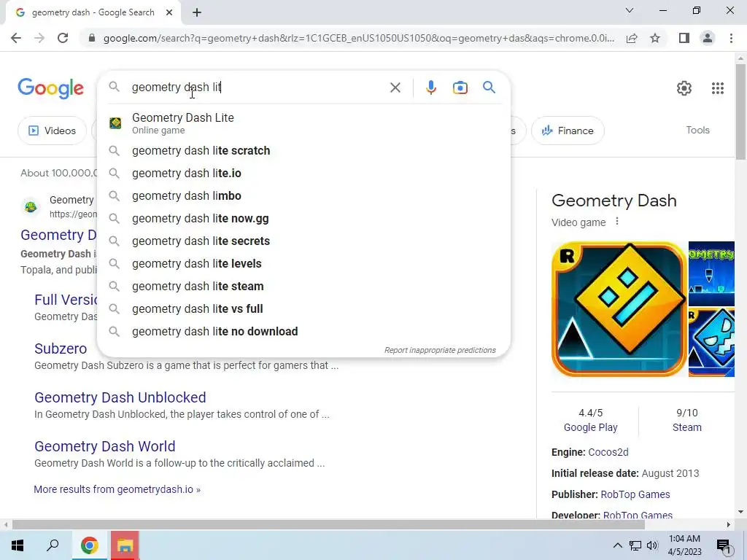Open the notification center icon
747x560 pixels.
point(724,545)
